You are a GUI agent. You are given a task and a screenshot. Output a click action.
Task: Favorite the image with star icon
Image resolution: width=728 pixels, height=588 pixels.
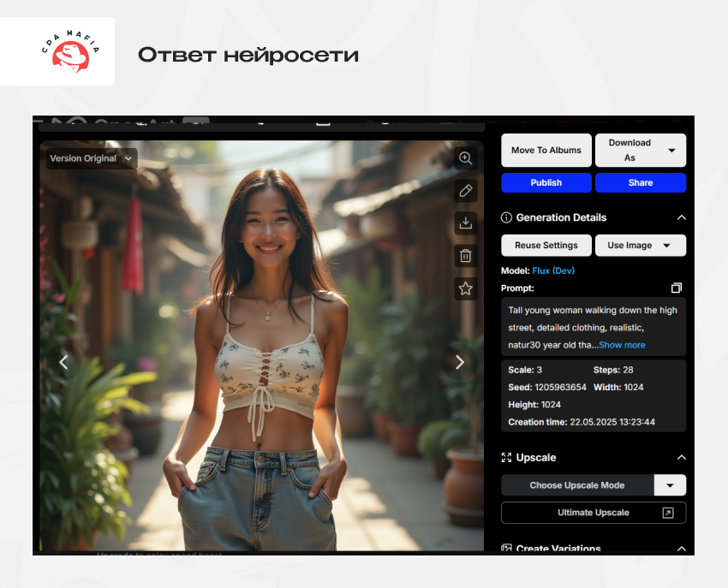click(465, 288)
